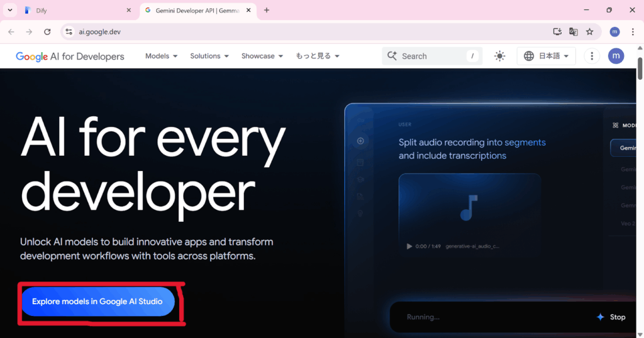Click the page vertical scrollbar
Viewport: 644px width, 338px height.
(640, 68)
